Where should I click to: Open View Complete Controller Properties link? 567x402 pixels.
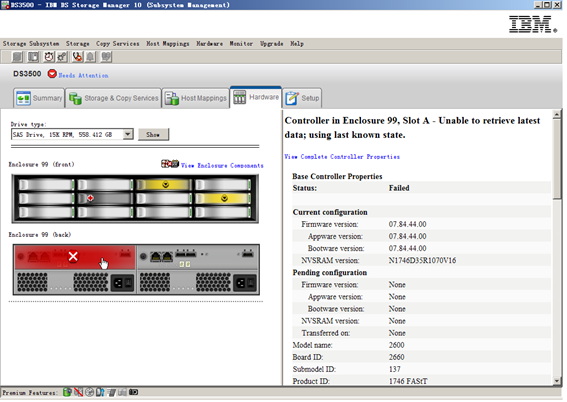[x=342, y=157]
